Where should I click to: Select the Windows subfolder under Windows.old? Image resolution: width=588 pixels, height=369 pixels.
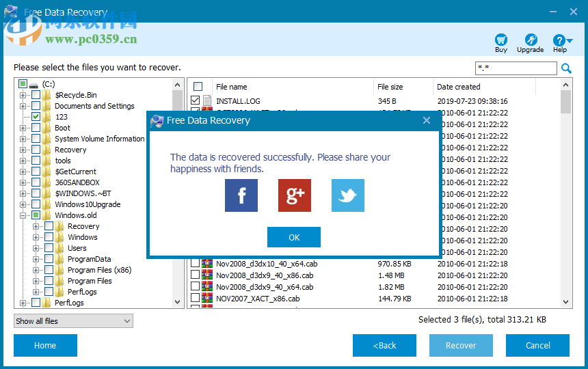[x=83, y=237]
